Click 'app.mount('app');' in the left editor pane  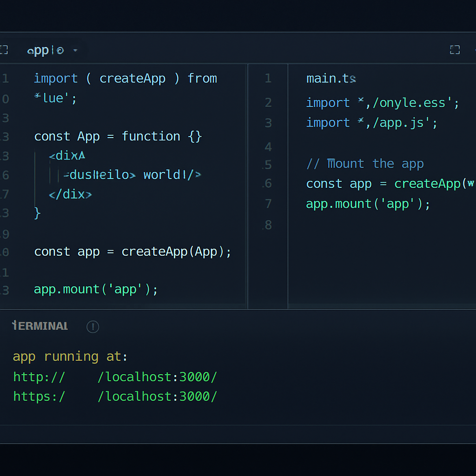click(96, 289)
